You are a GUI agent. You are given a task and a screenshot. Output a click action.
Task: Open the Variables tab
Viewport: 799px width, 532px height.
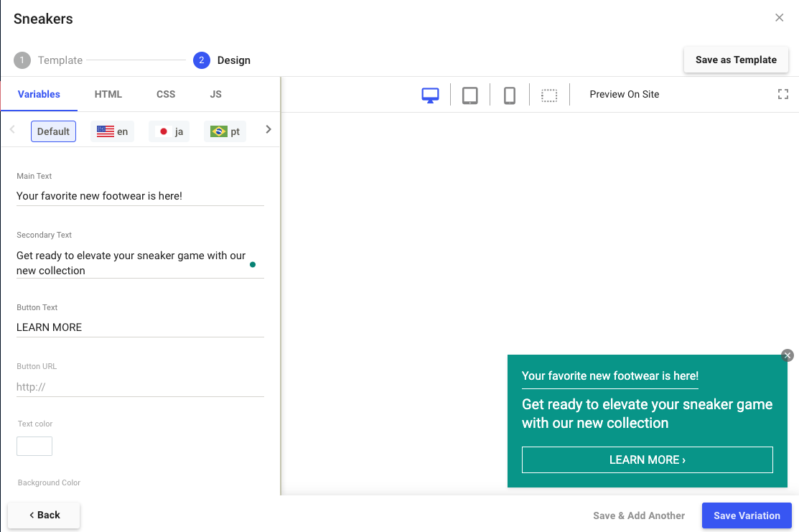pyautogui.click(x=39, y=94)
